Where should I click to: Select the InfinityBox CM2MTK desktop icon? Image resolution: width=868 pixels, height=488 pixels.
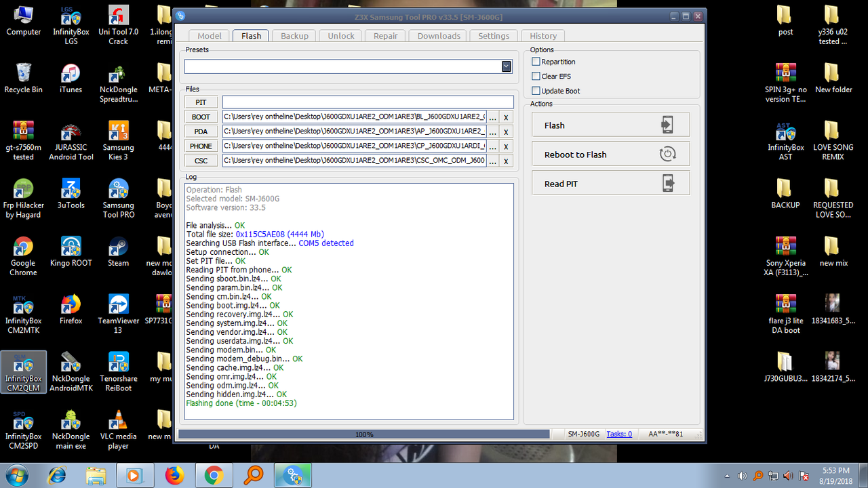(24, 315)
